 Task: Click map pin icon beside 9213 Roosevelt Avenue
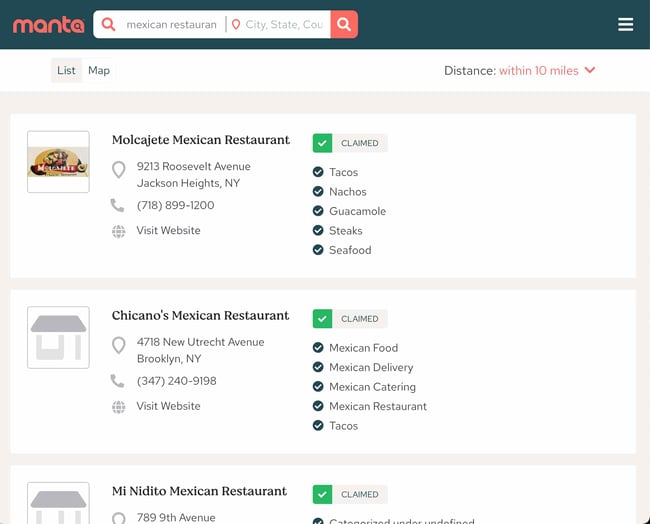pyautogui.click(x=119, y=170)
